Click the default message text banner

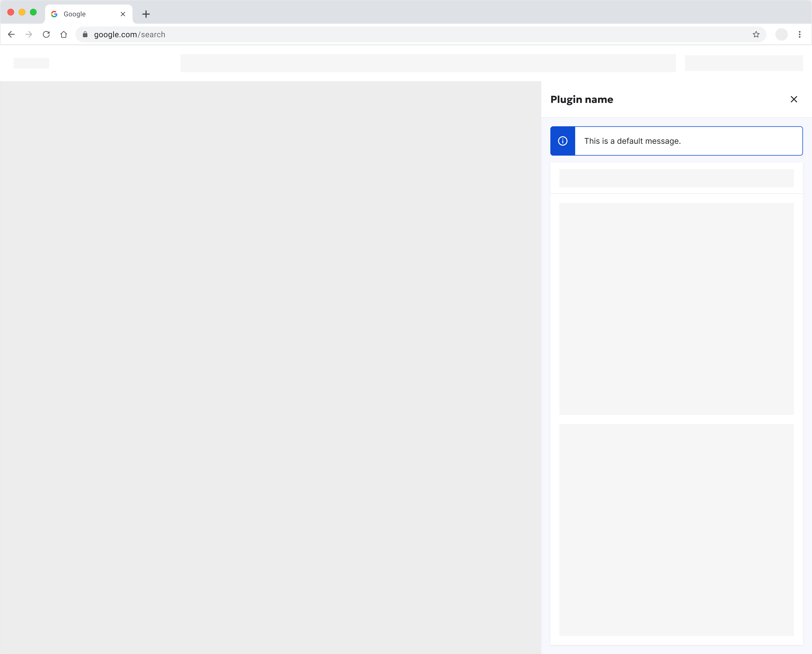pyautogui.click(x=633, y=141)
